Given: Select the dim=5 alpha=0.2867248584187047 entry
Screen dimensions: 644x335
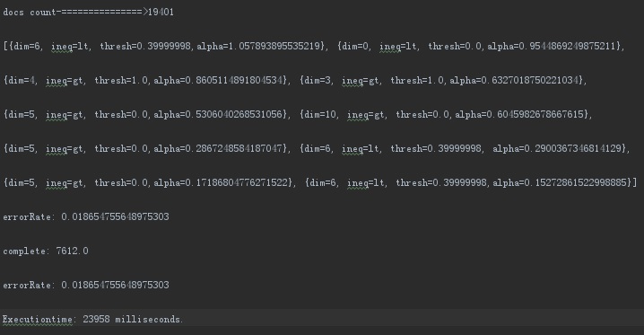Looking at the screenshot, I should pyautogui.click(x=146, y=148).
